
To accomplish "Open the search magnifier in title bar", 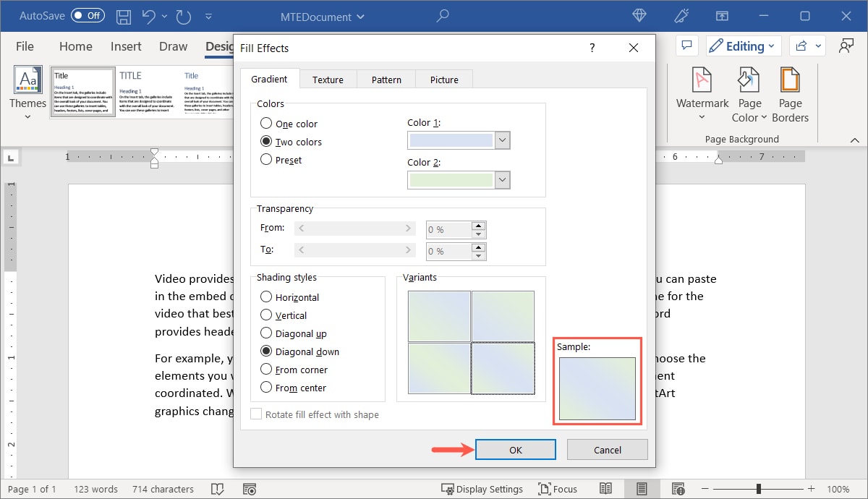I will [443, 16].
